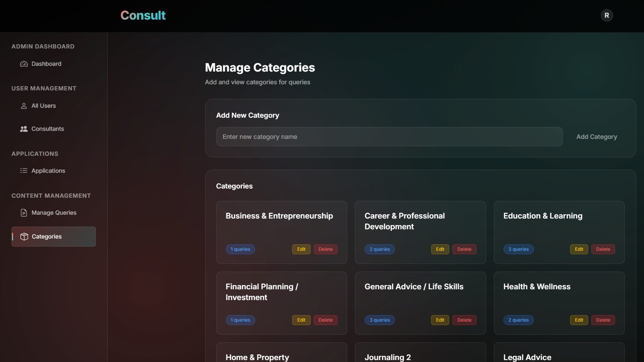Image resolution: width=644 pixels, height=362 pixels.
Task: Edit General Advice / Life Skills category
Action: 440,320
